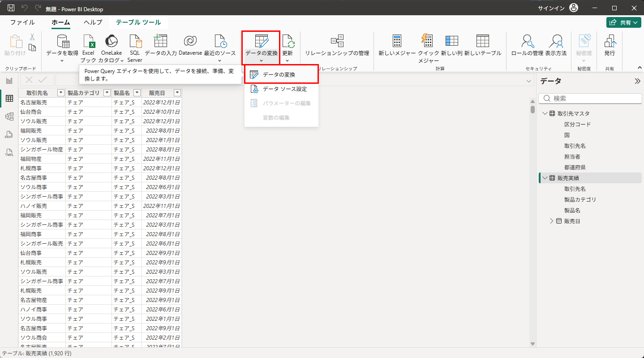The image size is (644, 358).
Task: Choose データの変換 in the dropdown menu
Action: tap(282, 74)
